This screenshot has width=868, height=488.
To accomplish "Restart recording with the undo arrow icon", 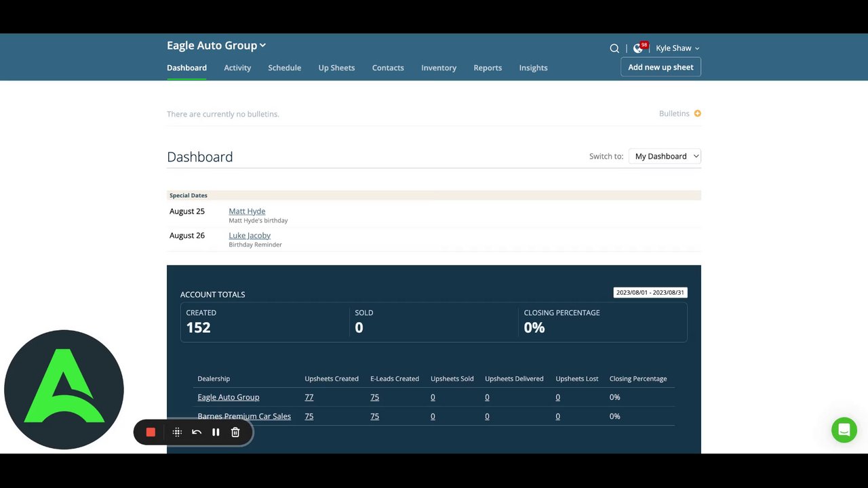I will tap(197, 432).
